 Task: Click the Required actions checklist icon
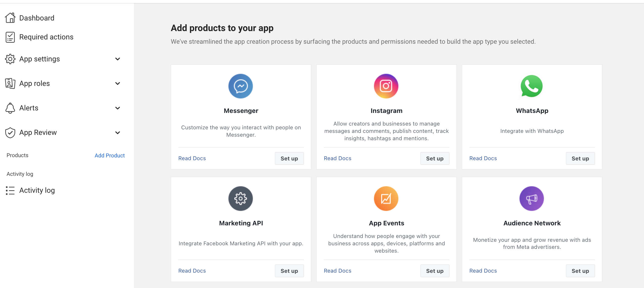point(10,37)
